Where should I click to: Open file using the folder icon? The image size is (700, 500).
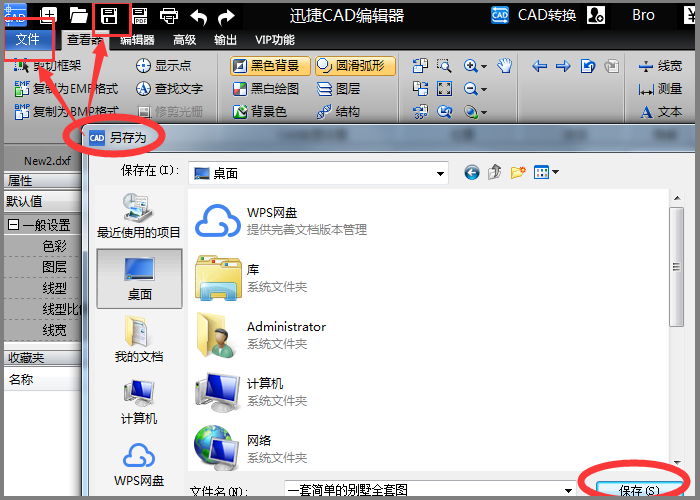click(79, 16)
